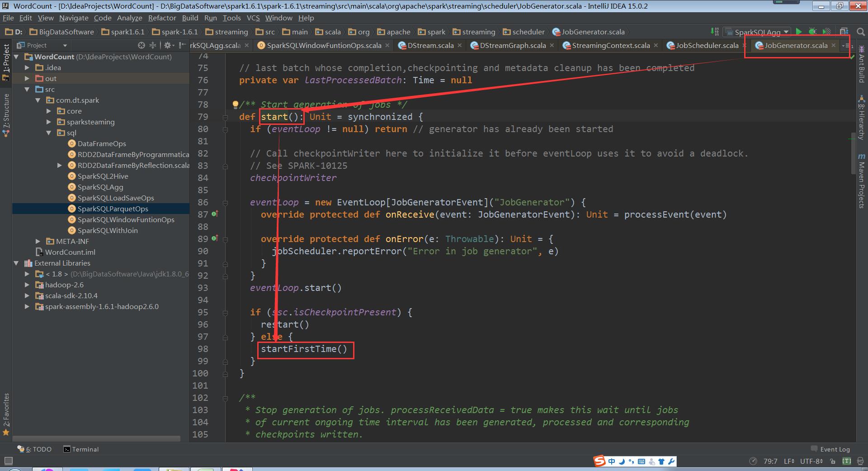Collapse the src folder

27,89
